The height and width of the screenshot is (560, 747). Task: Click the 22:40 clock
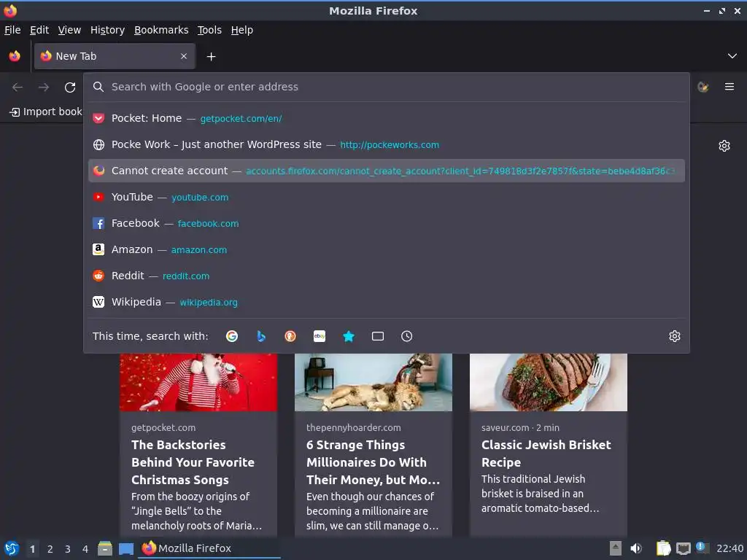[x=729, y=548]
